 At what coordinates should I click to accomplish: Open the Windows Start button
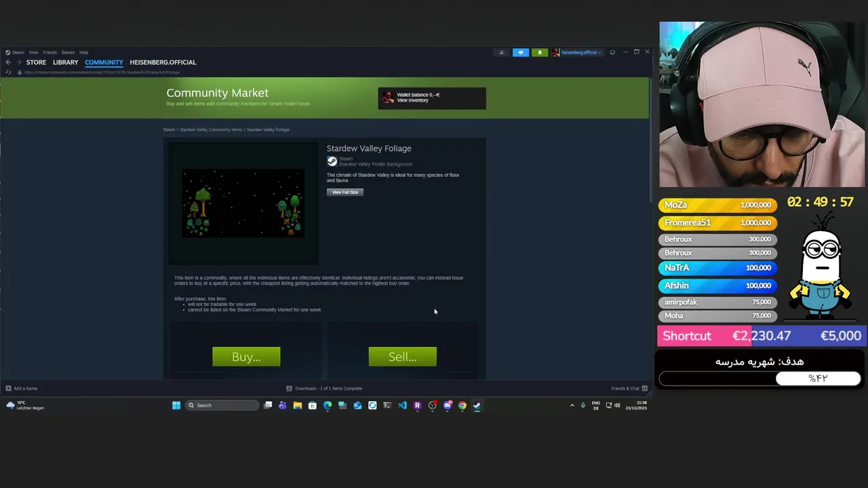(x=176, y=405)
